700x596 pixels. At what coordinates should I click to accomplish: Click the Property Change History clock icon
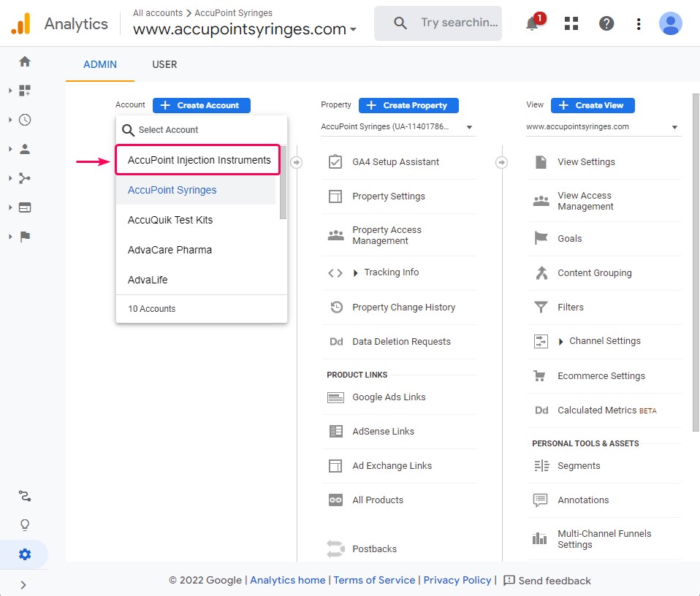point(336,307)
